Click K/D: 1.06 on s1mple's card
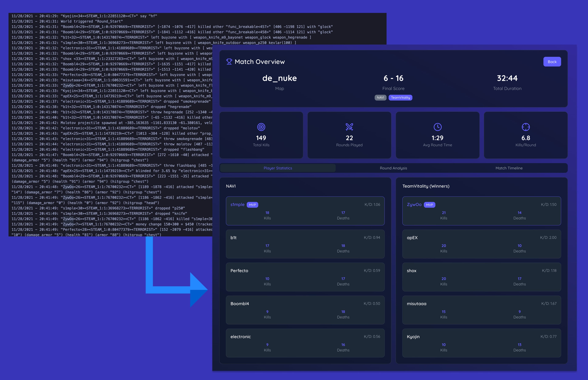Screen dimensions: 588x380 pos(372,205)
